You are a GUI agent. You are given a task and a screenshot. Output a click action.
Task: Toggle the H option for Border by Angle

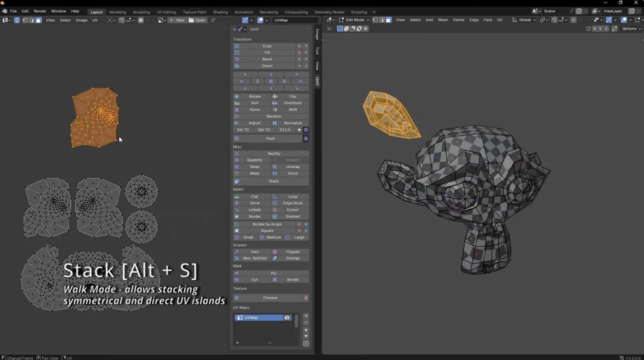[299, 224]
